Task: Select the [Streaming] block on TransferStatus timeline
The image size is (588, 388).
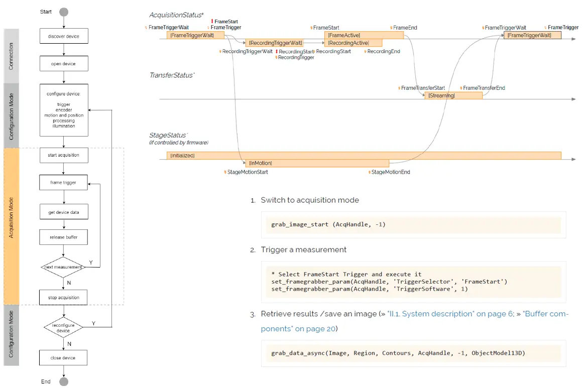Action: click(x=453, y=95)
